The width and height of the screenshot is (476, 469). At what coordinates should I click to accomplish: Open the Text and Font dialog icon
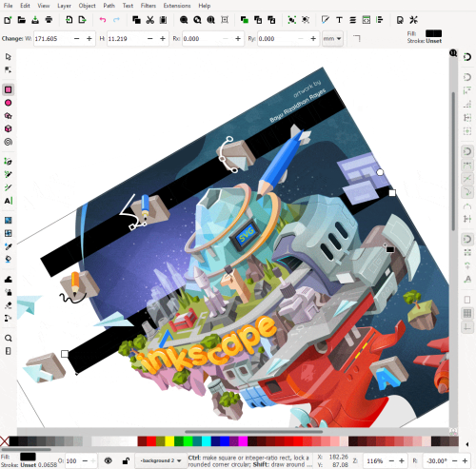click(339, 20)
